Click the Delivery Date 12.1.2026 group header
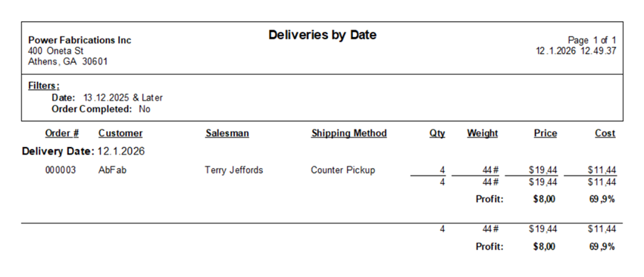The image size is (644, 277). tap(83, 151)
